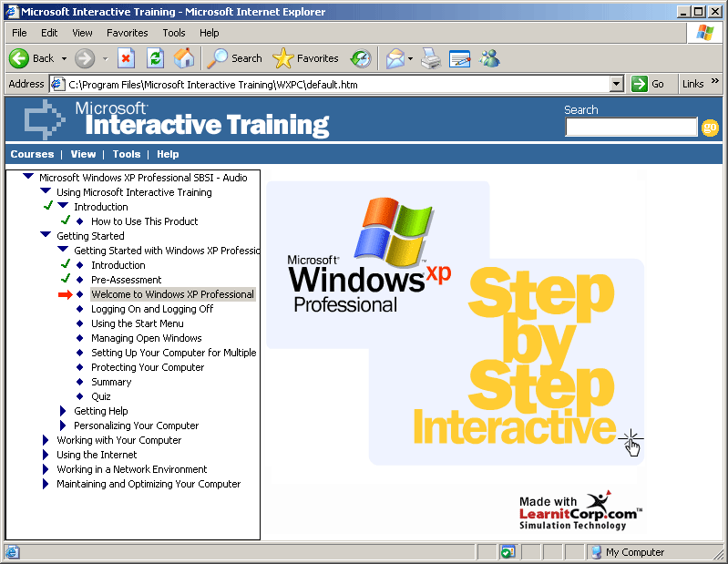Expand the Links toolbar chevron
The width and height of the screenshot is (728, 564).
click(715, 81)
